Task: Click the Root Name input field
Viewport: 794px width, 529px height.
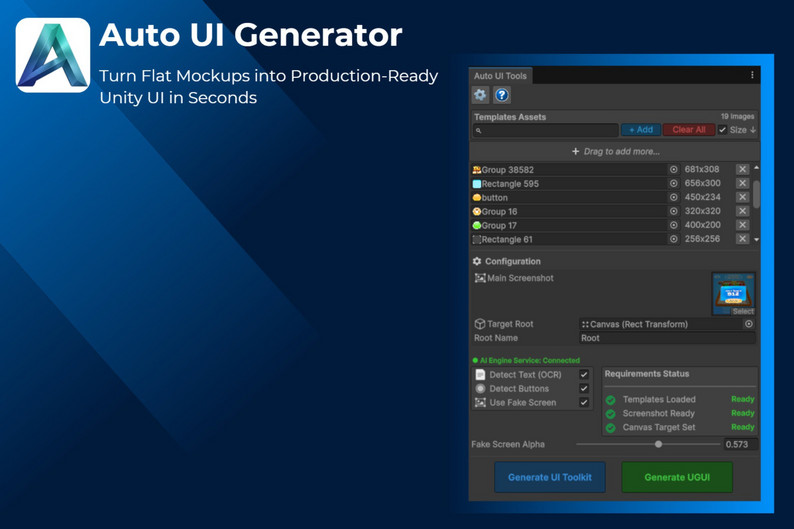Action: tap(667, 338)
